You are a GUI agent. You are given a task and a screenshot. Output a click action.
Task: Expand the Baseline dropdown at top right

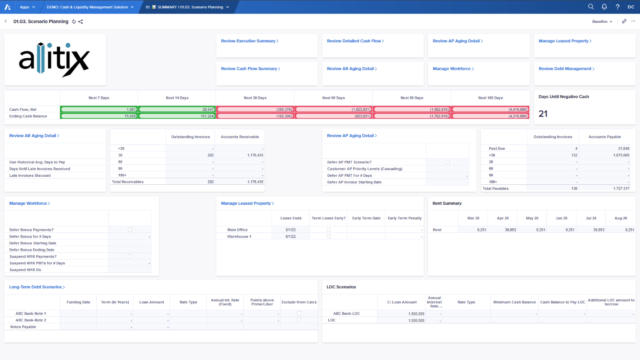(x=602, y=21)
